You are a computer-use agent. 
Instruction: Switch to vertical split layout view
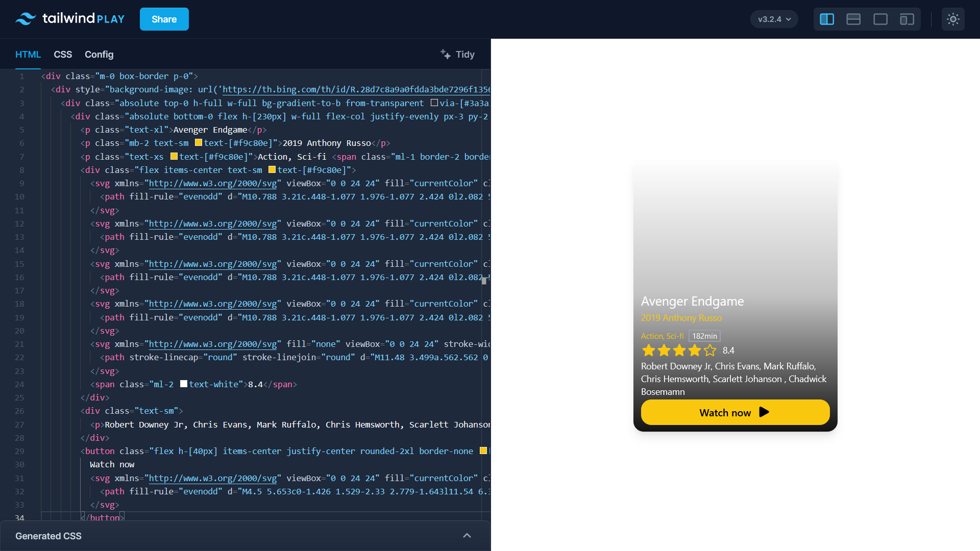click(827, 19)
